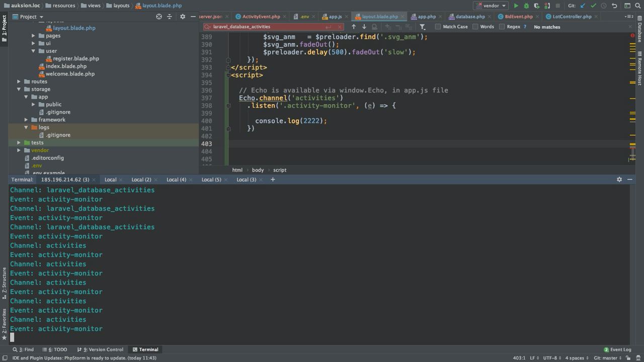Viewport: 644px width, 362px height.
Task: Open the terminal window icon in the top toolbar
Action: pos(627,6)
